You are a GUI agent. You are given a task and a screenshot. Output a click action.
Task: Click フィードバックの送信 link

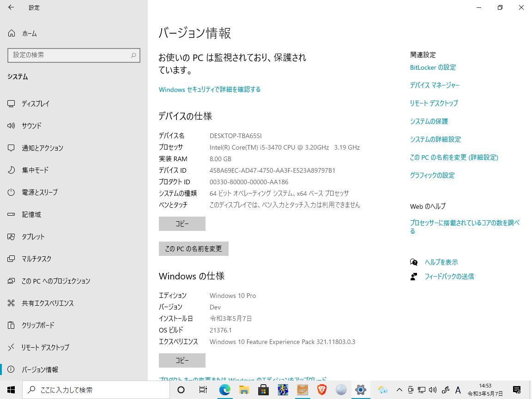(449, 277)
